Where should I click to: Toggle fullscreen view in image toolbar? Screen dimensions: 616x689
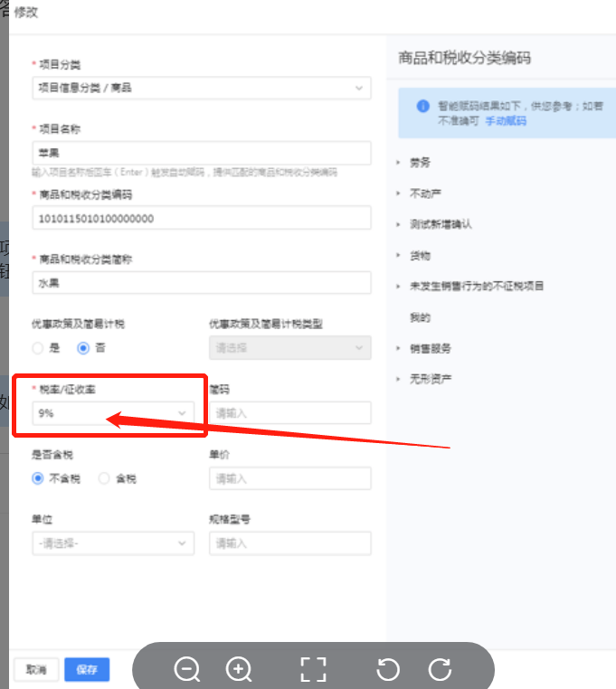(313, 669)
